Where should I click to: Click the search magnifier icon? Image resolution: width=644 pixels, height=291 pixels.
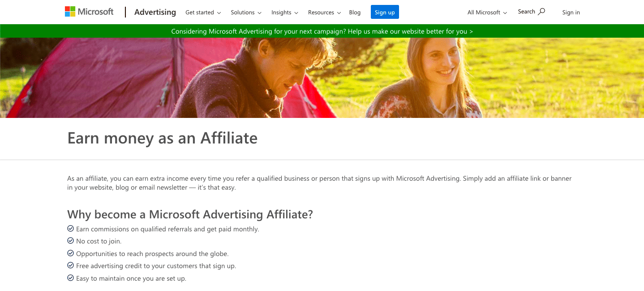click(x=541, y=12)
